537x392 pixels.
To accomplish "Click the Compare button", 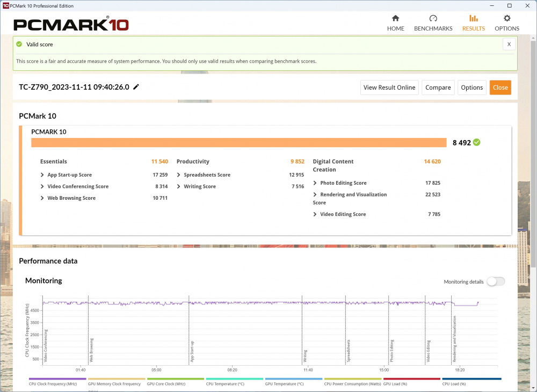I will [438, 88].
